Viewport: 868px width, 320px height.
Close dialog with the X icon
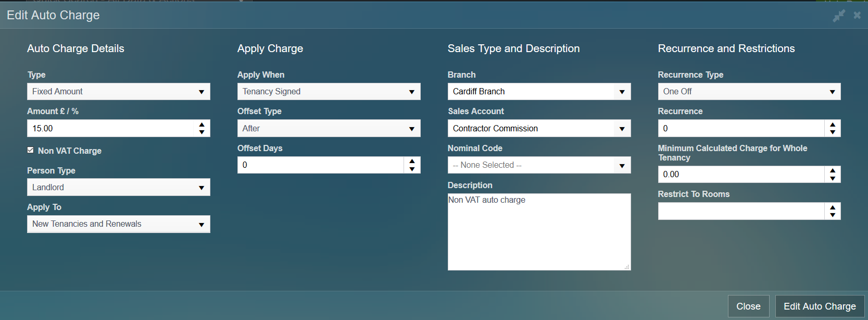click(x=857, y=16)
